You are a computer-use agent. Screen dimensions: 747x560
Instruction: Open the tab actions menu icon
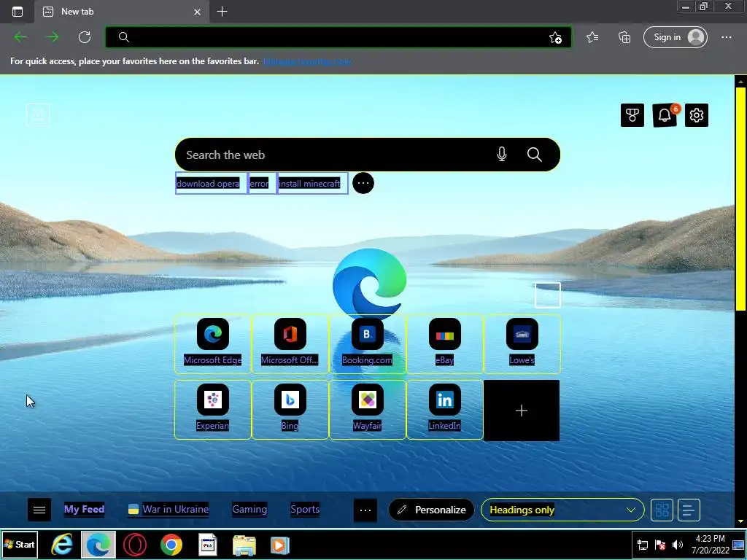18,12
